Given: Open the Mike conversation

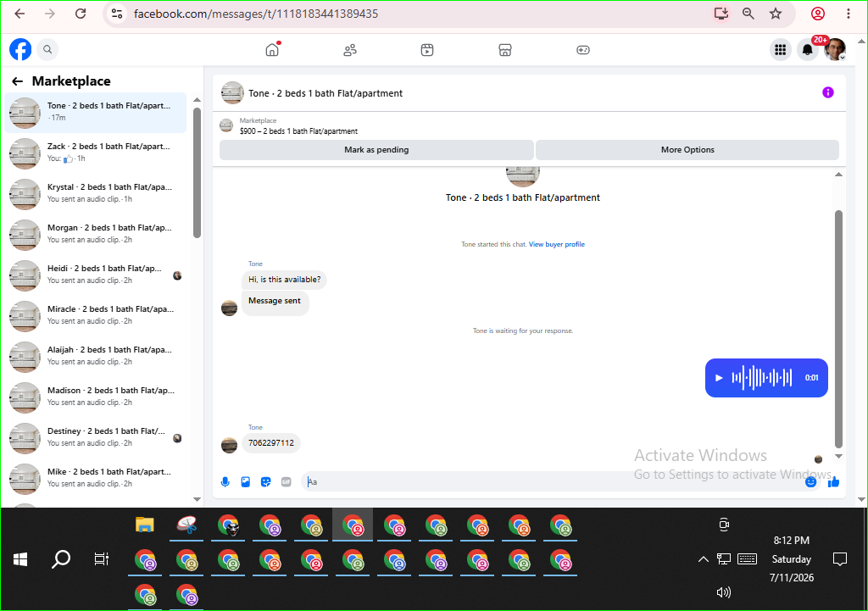Looking at the screenshot, I should pos(96,479).
